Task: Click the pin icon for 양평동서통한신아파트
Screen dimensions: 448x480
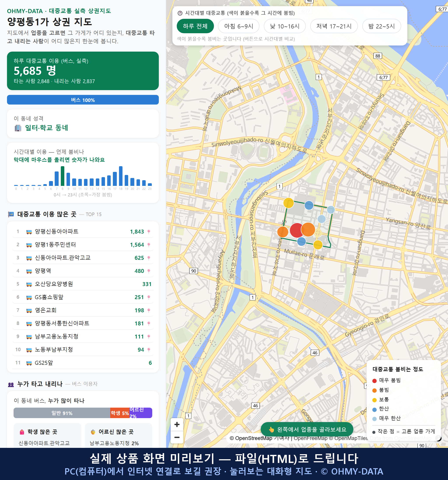Action: pos(149,323)
